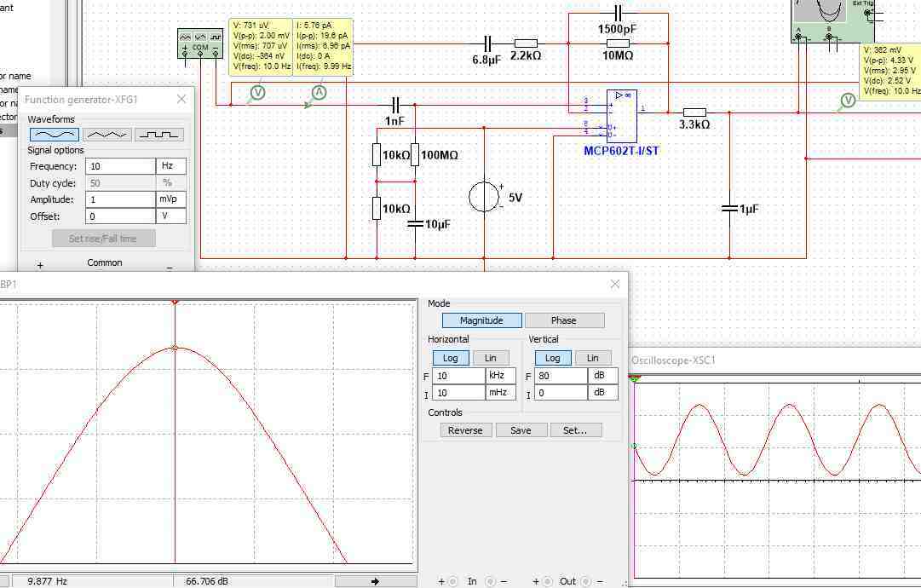
Task: Select the voltage probe at the output node
Action: click(848, 101)
